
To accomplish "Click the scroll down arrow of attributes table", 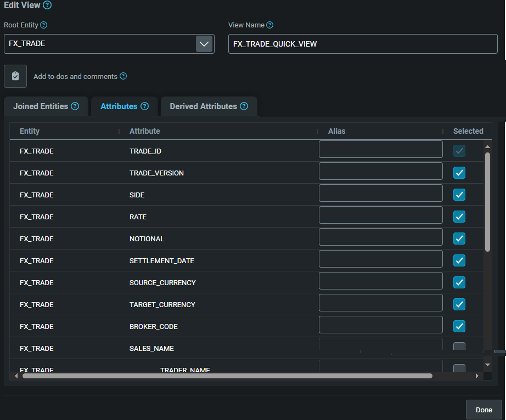I will coord(487,365).
